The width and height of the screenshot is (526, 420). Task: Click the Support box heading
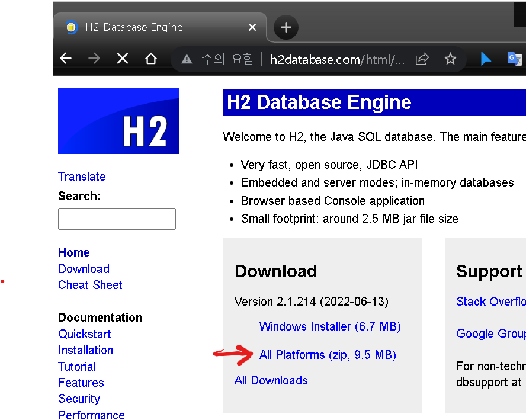489,271
